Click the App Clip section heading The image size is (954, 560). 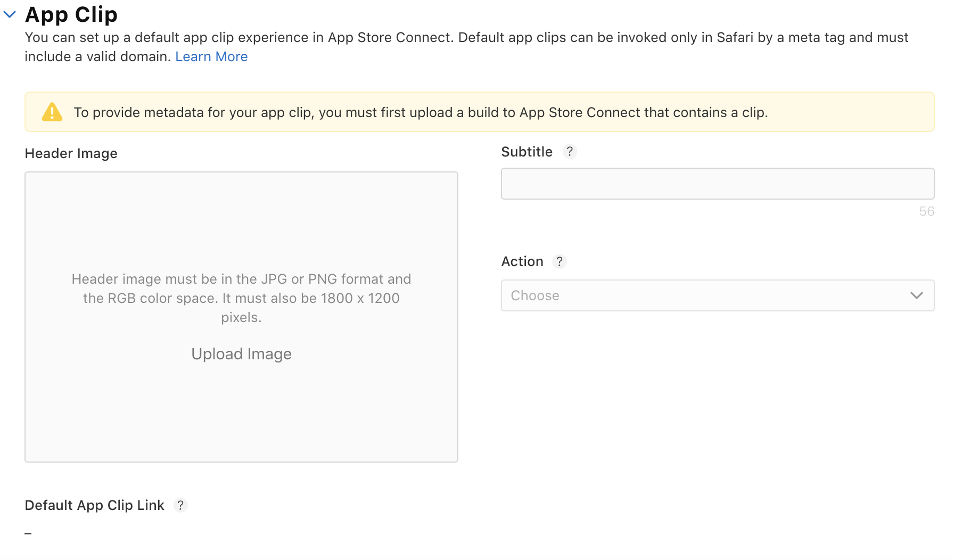click(x=71, y=15)
